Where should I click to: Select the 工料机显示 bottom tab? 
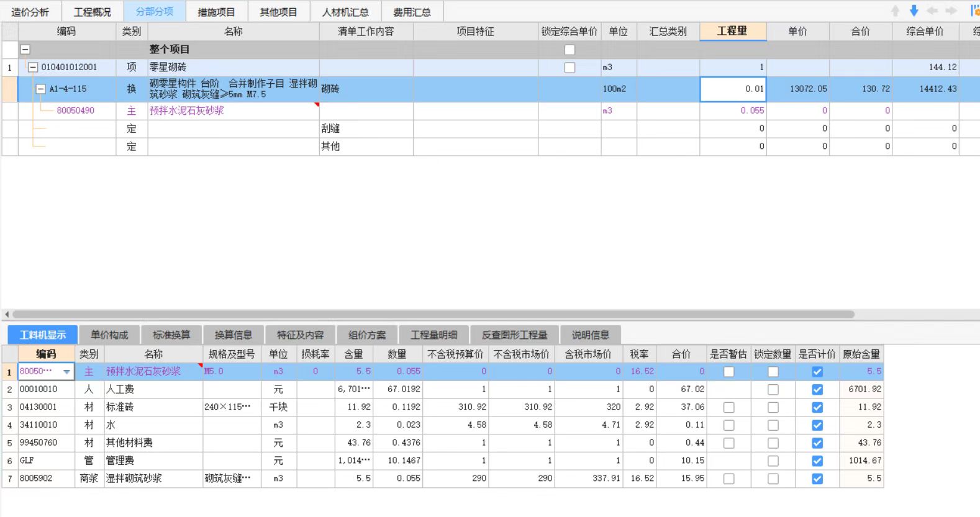point(43,335)
